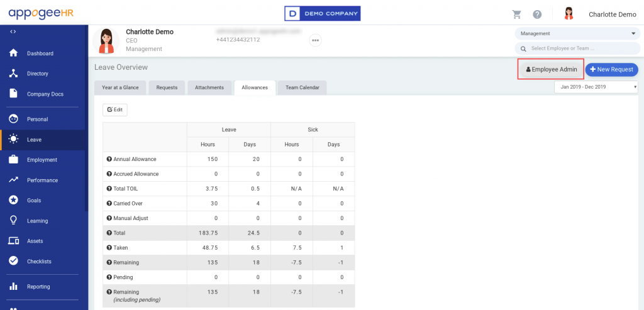
Task: Click the Select Employee or Team search field
Action: (576, 48)
